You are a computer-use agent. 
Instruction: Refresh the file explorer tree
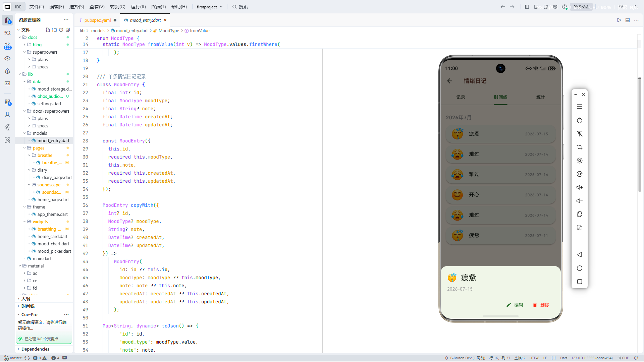tap(61, 30)
